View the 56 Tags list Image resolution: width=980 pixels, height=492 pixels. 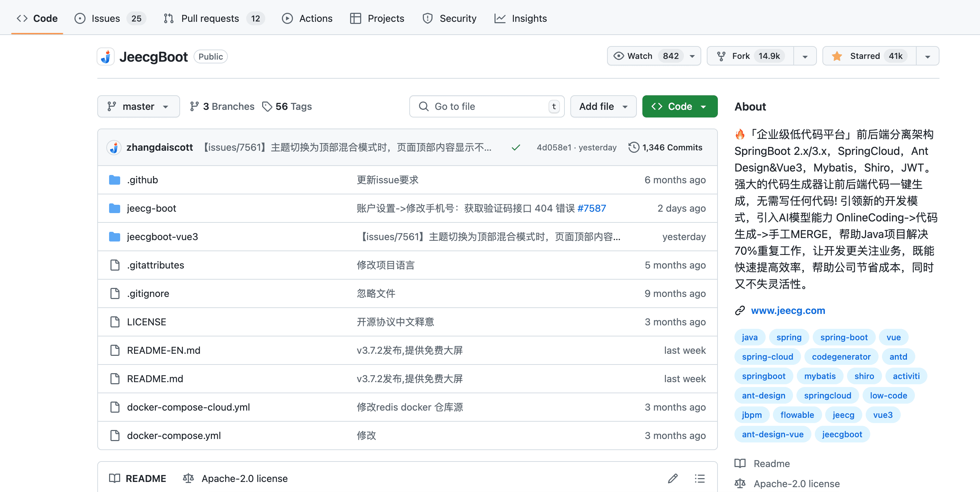click(287, 107)
